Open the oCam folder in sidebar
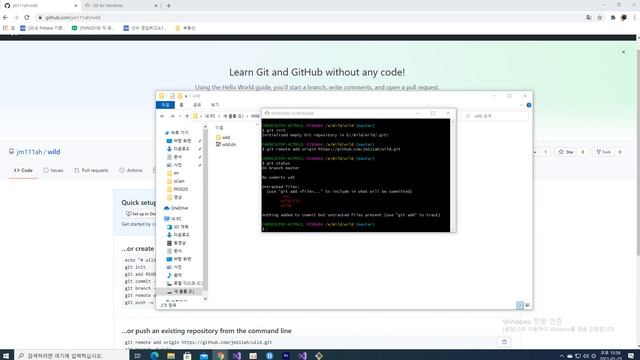 176,181
